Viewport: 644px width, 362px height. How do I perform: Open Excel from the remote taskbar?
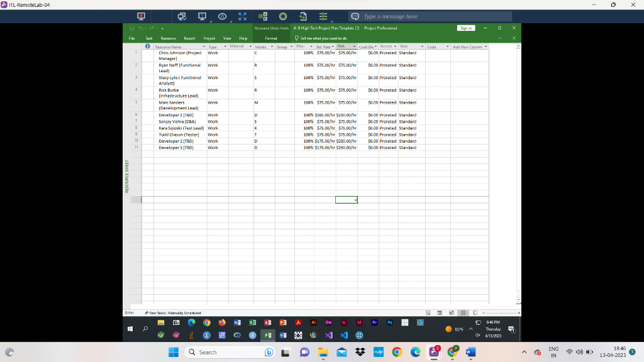coord(253,322)
